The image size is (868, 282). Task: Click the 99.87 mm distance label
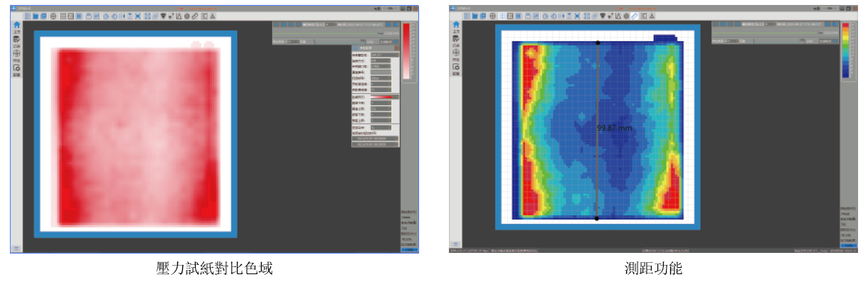[x=614, y=128]
